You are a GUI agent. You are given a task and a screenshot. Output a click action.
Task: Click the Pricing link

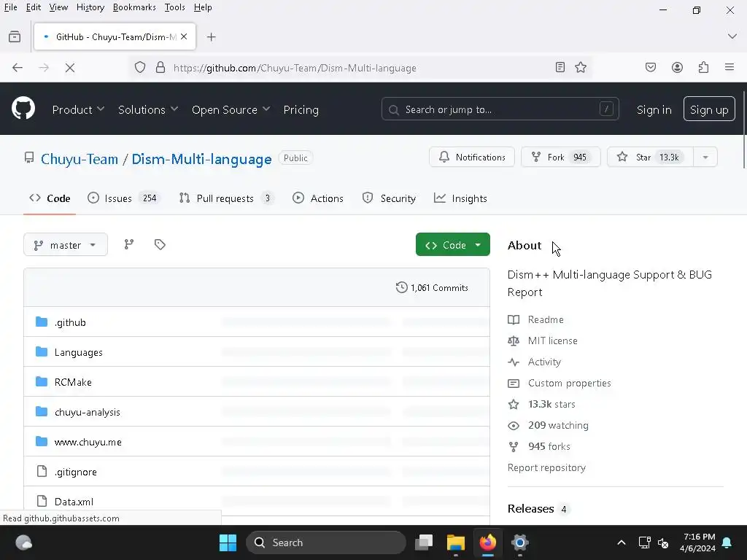tap(301, 109)
